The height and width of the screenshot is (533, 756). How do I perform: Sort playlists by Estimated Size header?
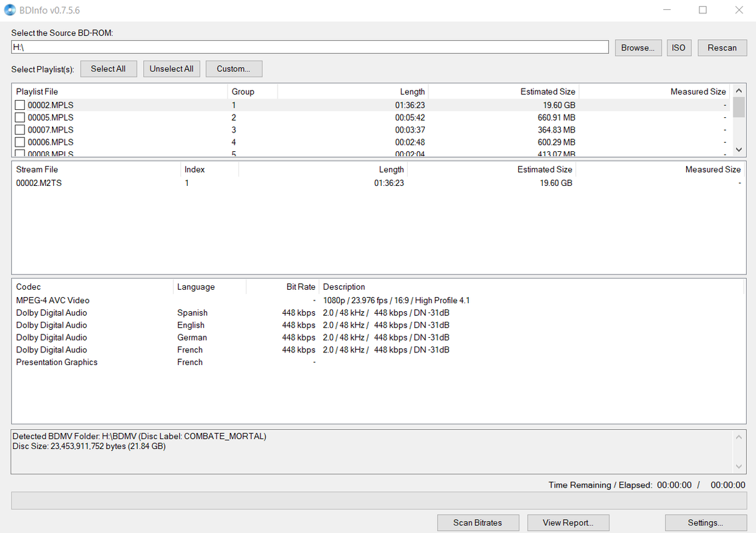tap(503, 92)
